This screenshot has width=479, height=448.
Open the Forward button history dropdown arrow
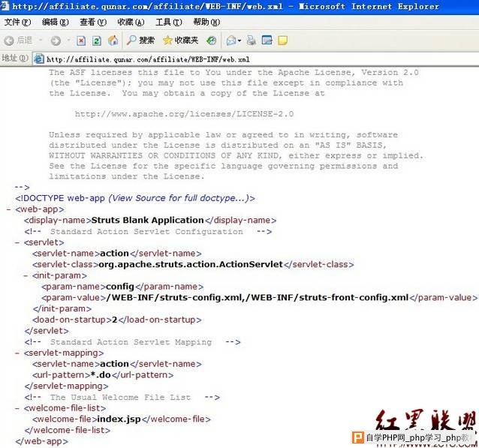click(x=69, y=41)
